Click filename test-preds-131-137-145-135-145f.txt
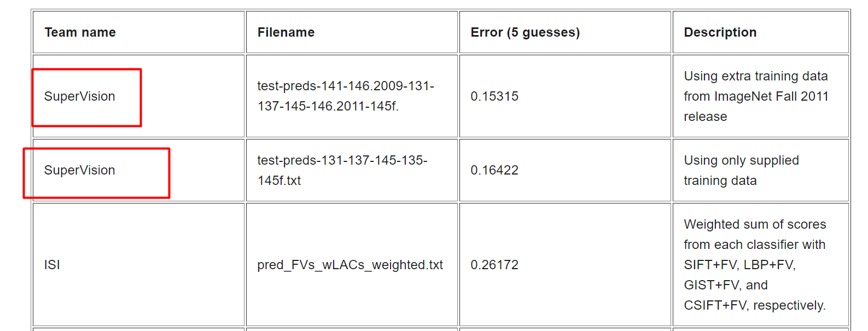This screenshot has width=868, height=331. coord(342,170)
